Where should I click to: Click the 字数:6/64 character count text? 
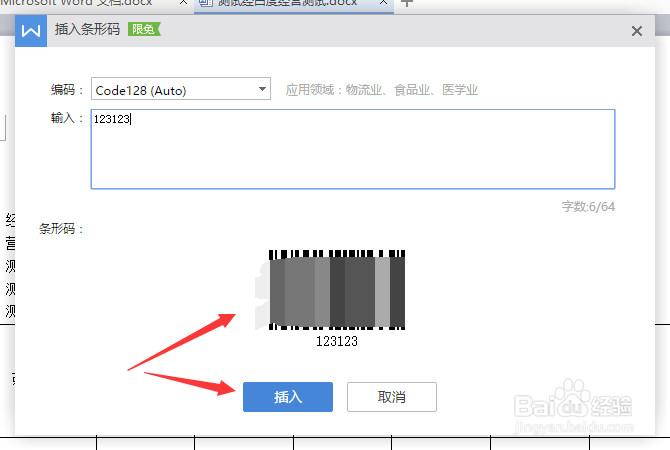click(x=588, y=207)
